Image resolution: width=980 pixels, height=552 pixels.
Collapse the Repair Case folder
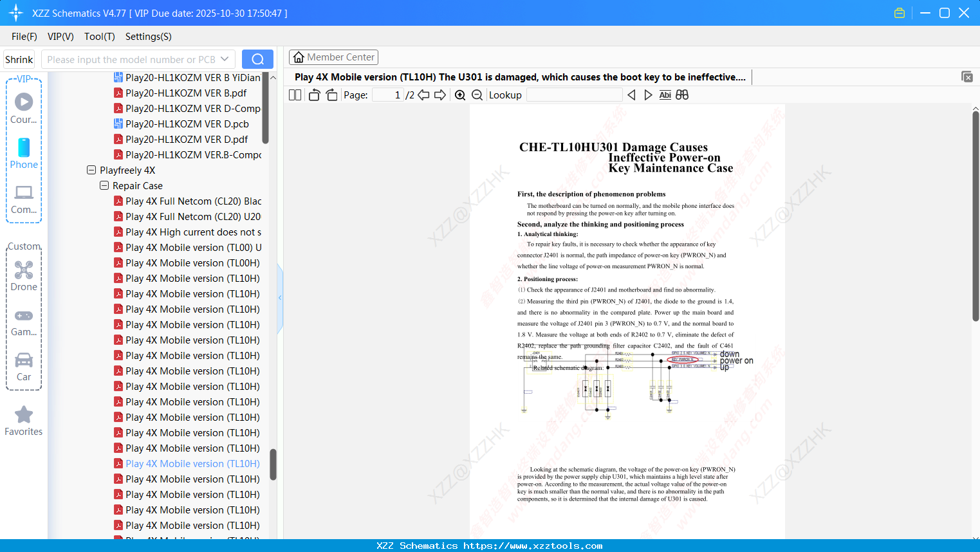click(104, 185)
